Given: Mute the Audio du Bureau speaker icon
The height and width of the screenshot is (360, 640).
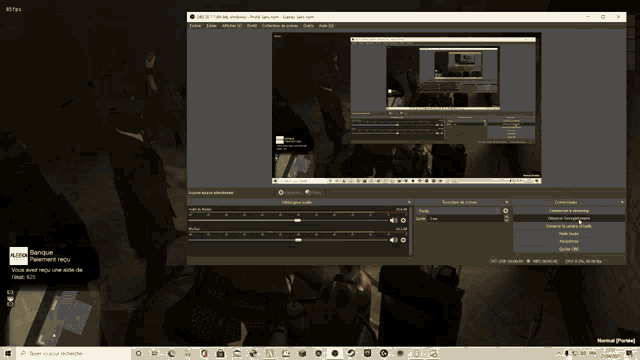Looking at the screenshot, I should point(393,220).
